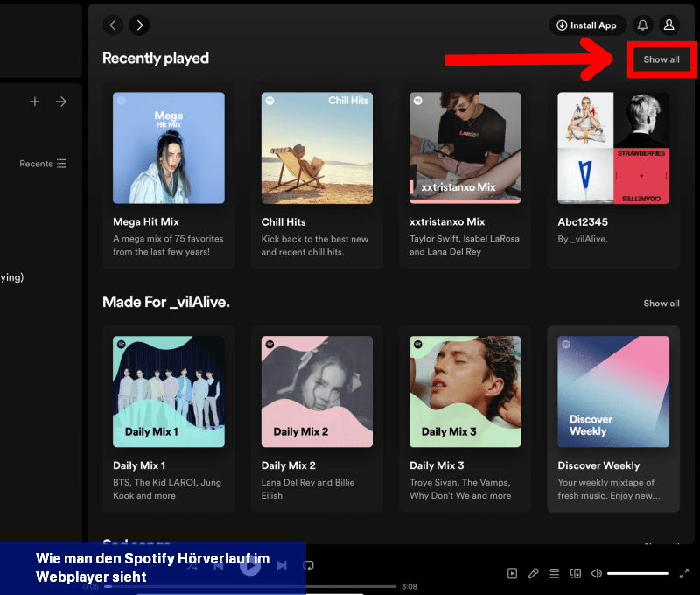Adjust the volume slider
Viewport: 700px width, 595px height.
[638, 574]
